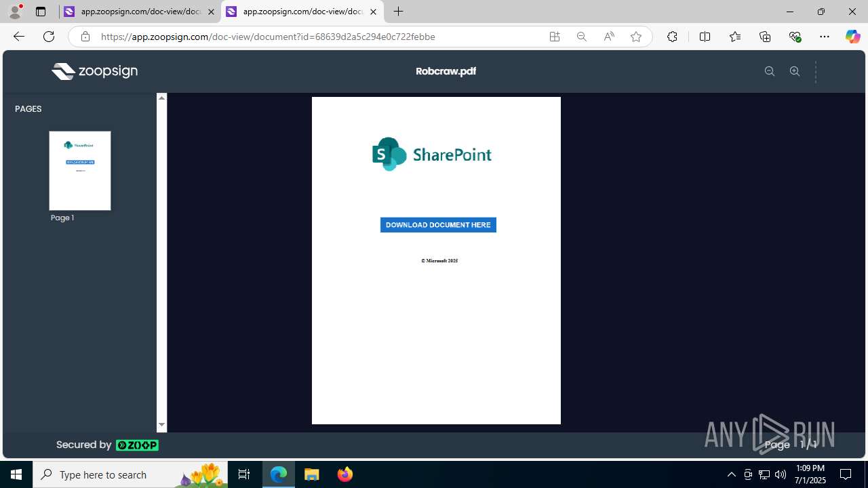Click the © Microsoft 2025 text
Screen dimensions: 868x488
(439, 261)
